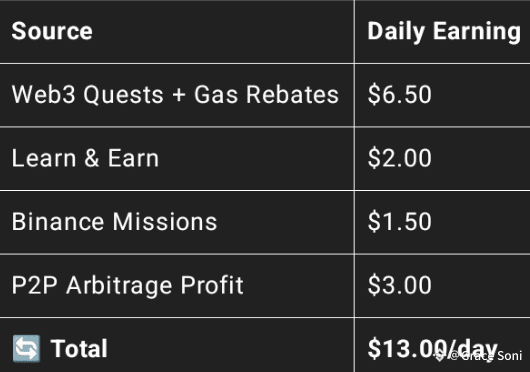The image size is (530, 372).
Task: Click the watermark logo before Grace Soni
Action: [x=440, y=355]
